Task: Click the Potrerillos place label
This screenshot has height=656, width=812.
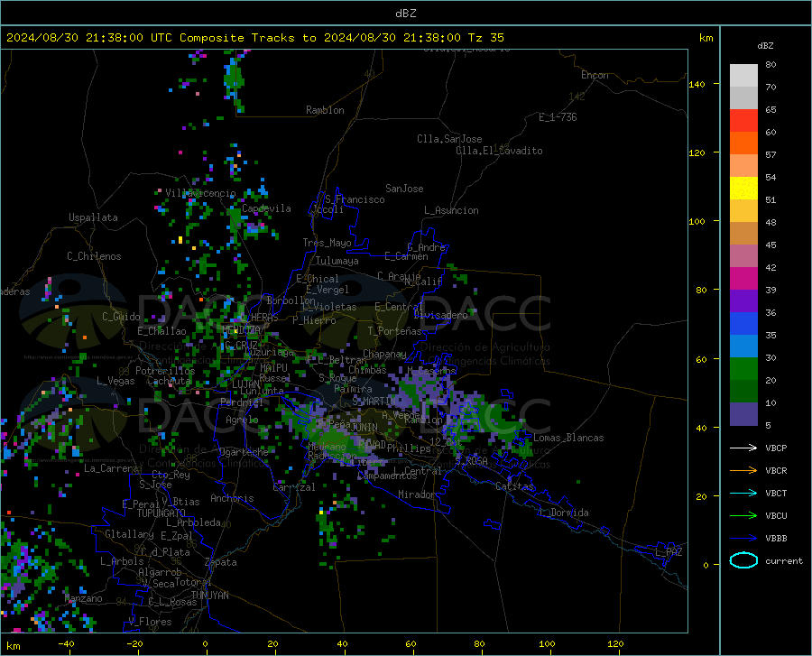Action: point(165,371)
